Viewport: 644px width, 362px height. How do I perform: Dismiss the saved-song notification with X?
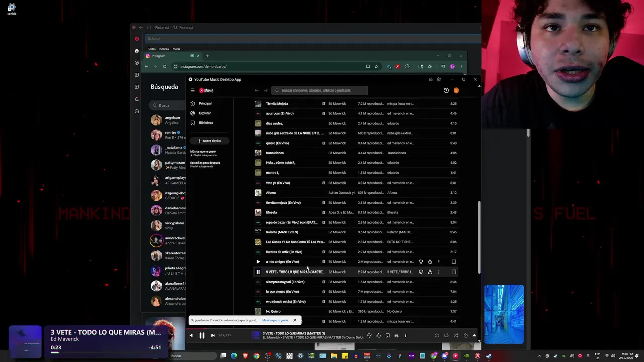coord(295,320)
